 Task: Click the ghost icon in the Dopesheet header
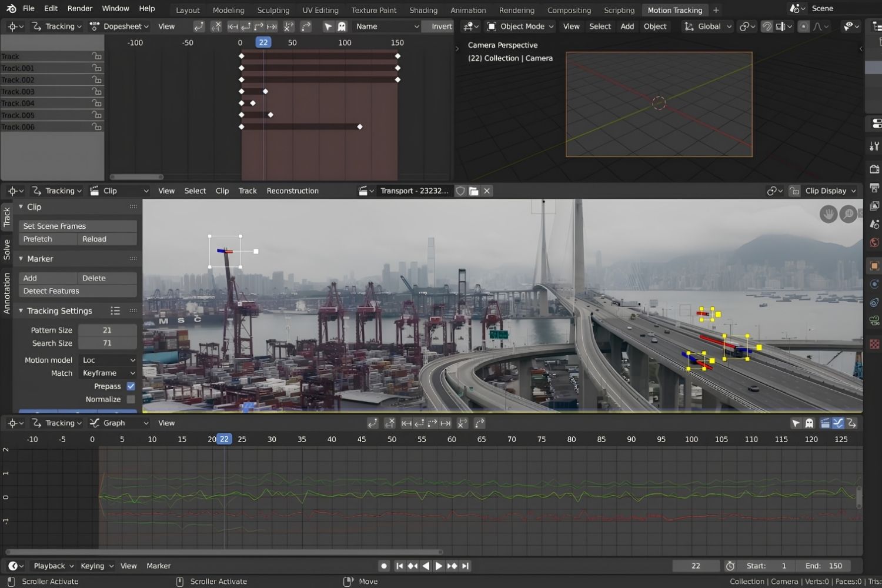[342, 26]
